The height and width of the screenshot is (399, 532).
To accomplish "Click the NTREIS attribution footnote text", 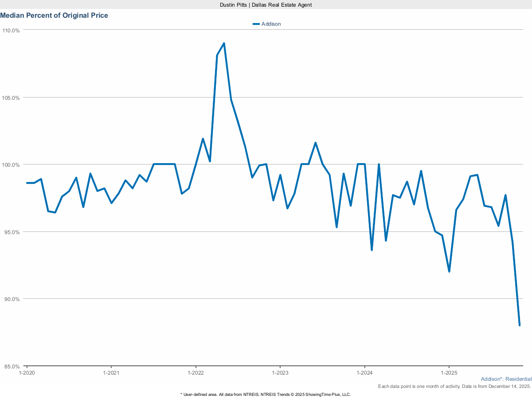I will [x=266, y=394].
